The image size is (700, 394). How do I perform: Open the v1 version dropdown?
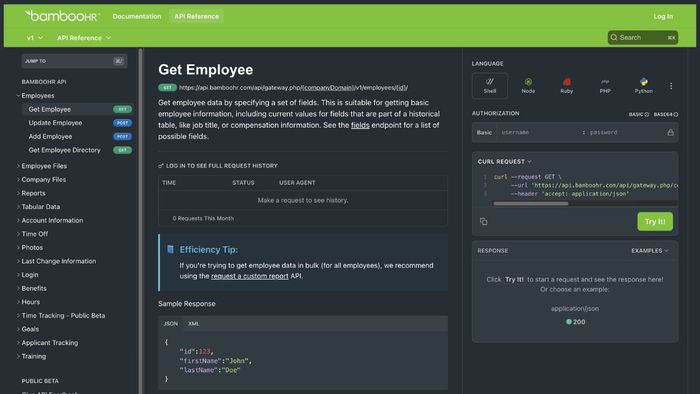pos(35,38)
